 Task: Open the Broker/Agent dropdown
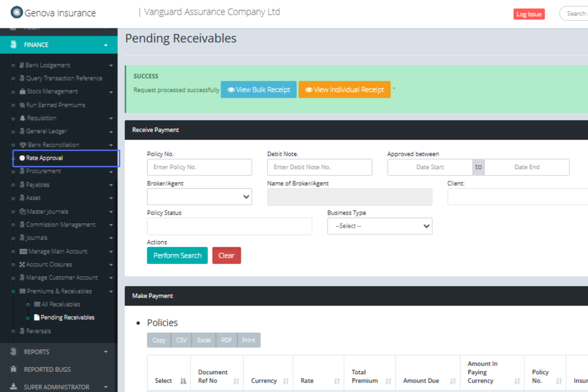(x=199, y=197)
